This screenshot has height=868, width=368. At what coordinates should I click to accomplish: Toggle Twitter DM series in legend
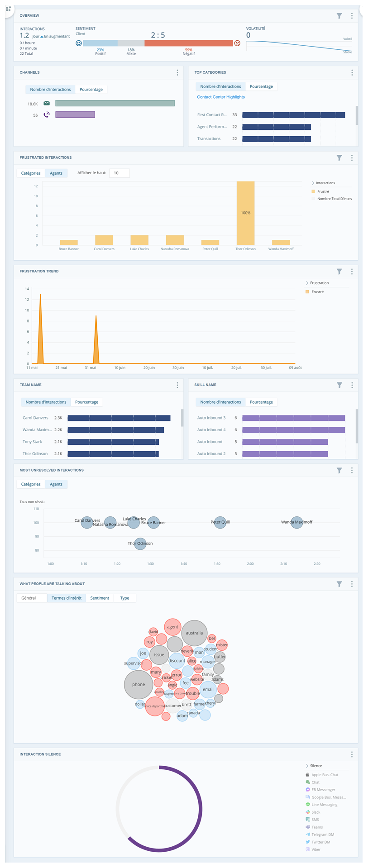click(318, 842)
